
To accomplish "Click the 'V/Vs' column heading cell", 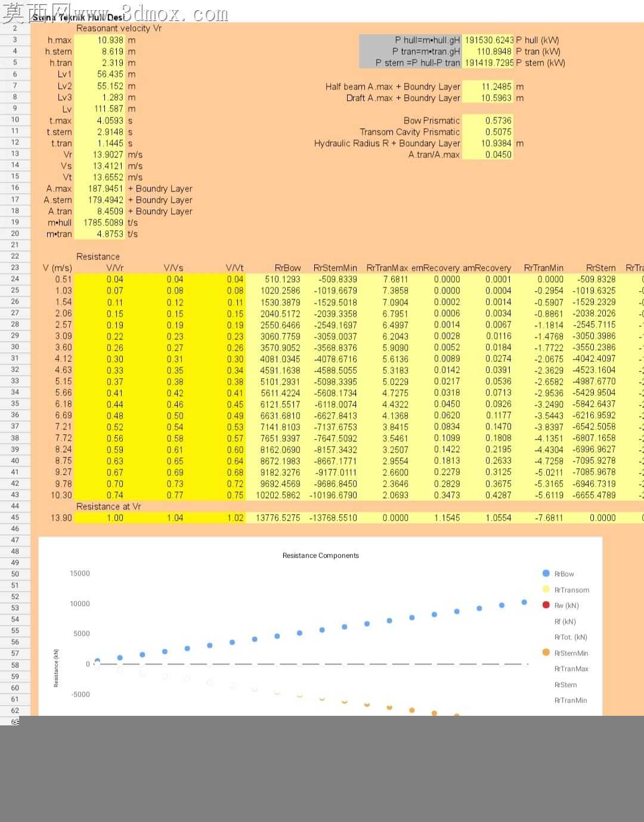I will pyautogui.click(x=174, y=268).
